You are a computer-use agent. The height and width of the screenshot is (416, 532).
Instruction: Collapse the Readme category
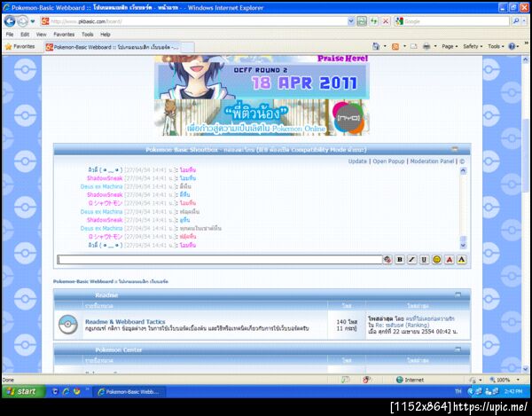(458, 294)
